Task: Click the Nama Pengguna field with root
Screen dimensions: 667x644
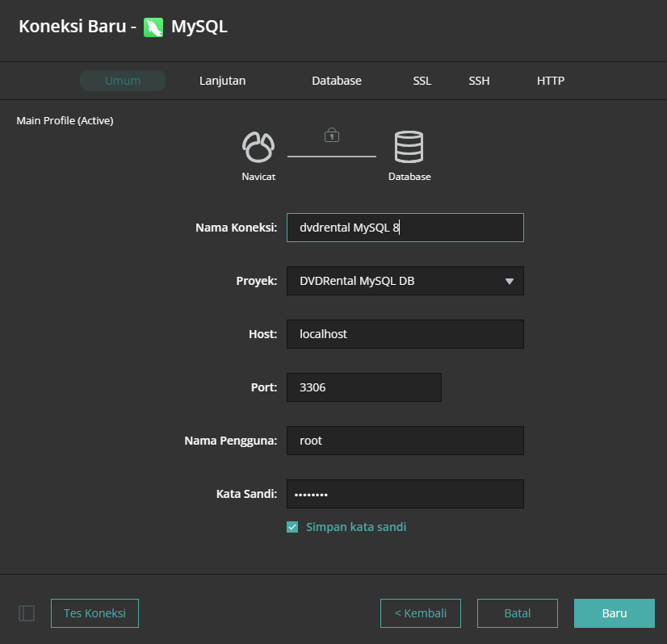Action: pyautogui.click(x=405, y=441)
